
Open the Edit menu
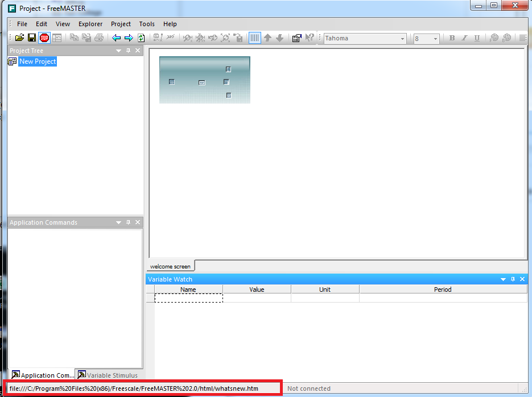click(x=42, y=24)
